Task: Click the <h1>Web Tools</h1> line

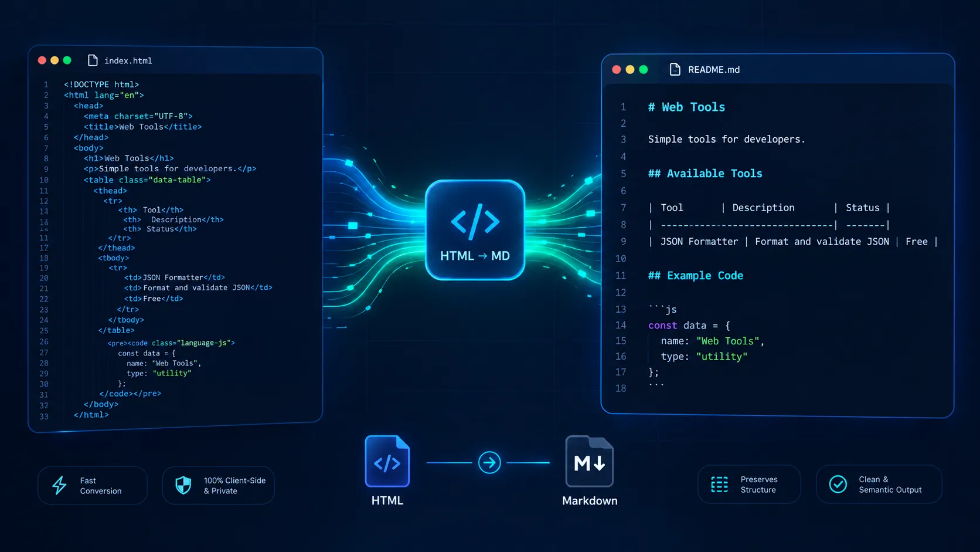Action: click(x=128, y=158)
